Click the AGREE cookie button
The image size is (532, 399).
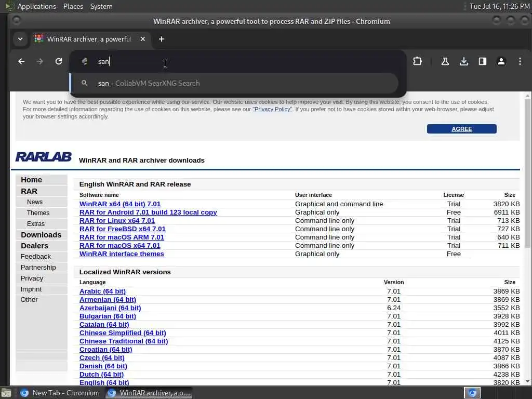461,129
